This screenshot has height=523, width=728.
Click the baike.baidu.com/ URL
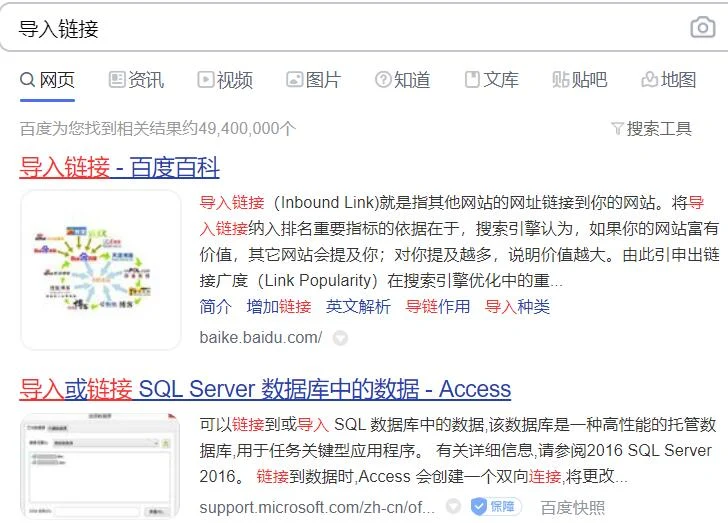coord(261,338)
